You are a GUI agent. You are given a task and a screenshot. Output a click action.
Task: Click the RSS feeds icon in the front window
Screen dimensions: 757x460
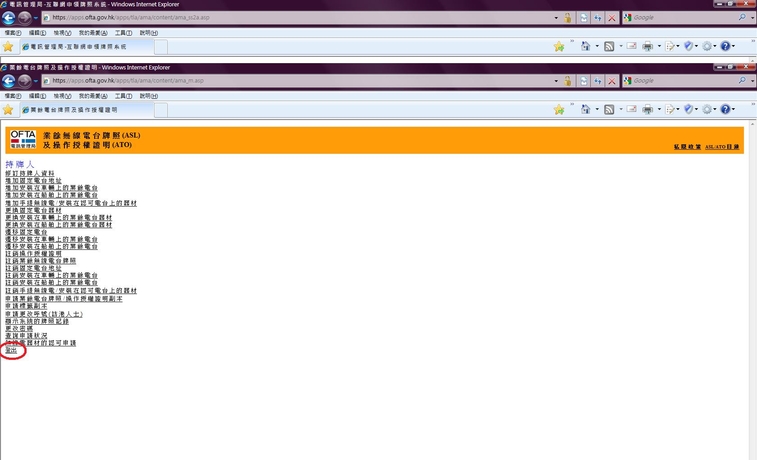point(609,109)
